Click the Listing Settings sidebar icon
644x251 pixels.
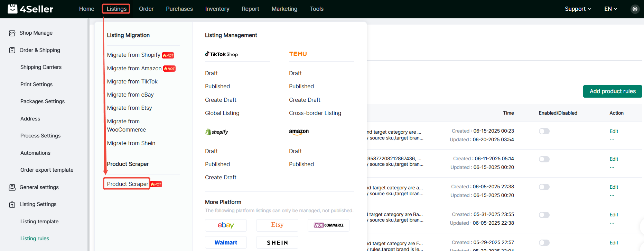tap(12, 205)
